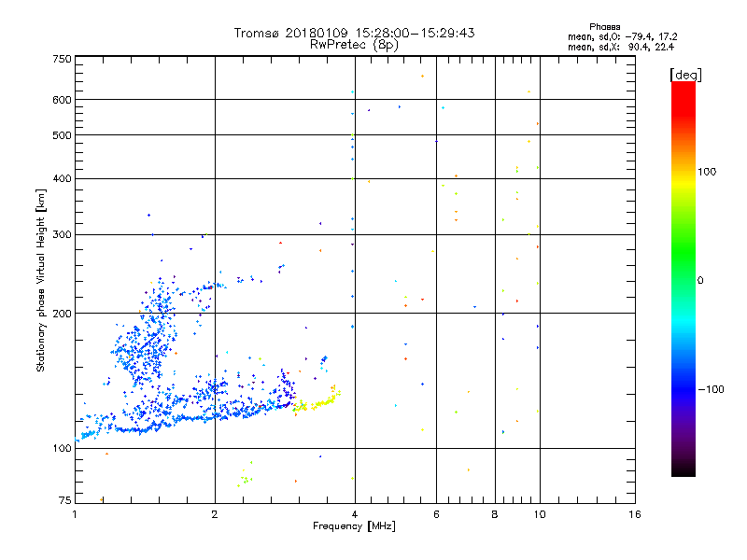This screenshot has width=747, height=560.
Task: Click the 'Stationary phase Virtual Height [km]' axis label
Action: tap(41, 281)
